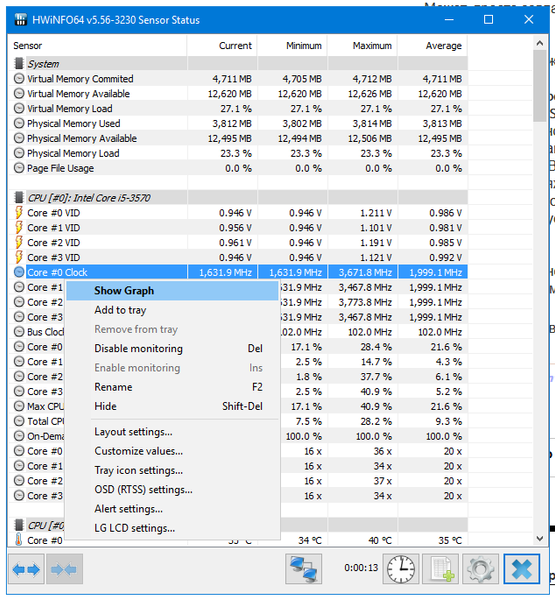555x600 pixels.
Task: Click clock icon of Physical Memory Load row
Action: 19,153
